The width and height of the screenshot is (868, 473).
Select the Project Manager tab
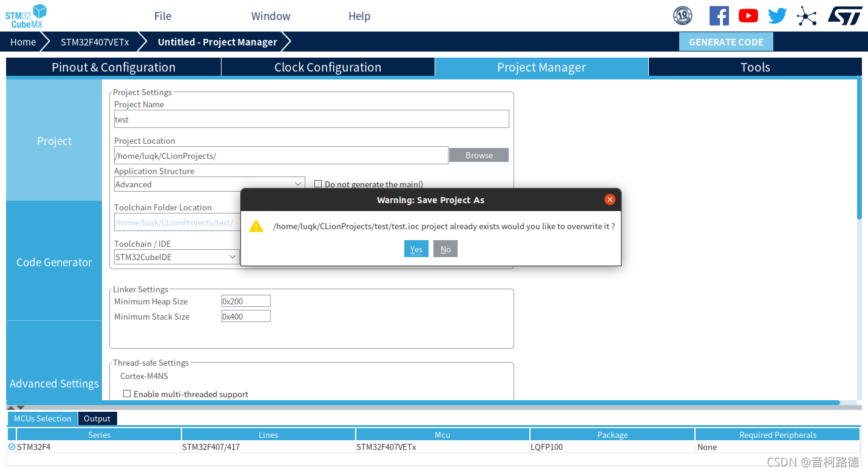click(x=541, y=67)
